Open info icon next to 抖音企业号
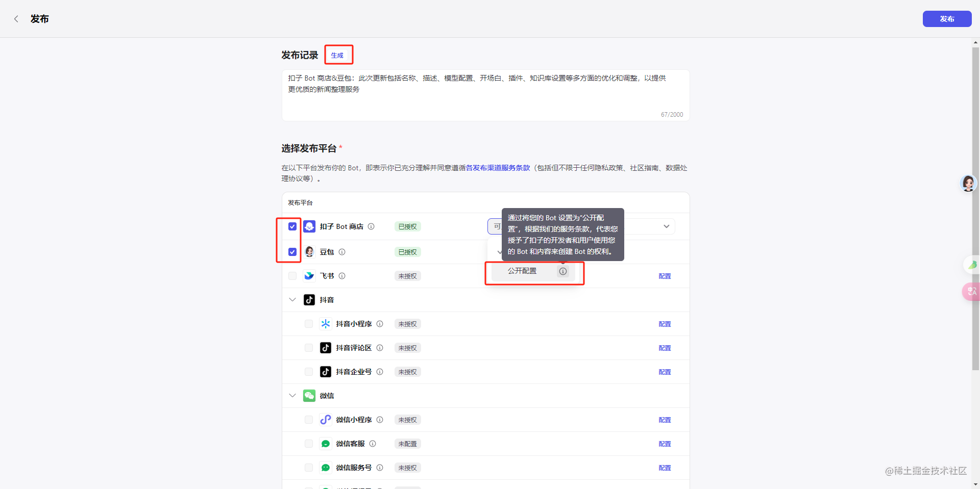 (380, 372)
